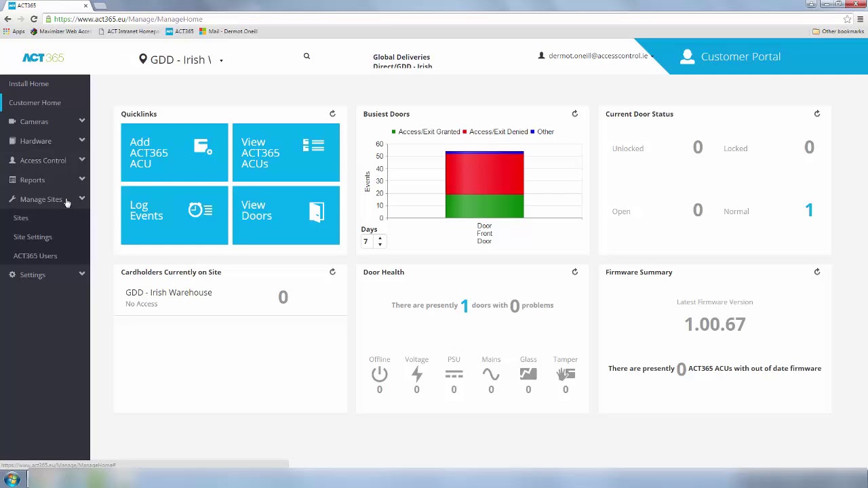
Task: Decrease the Days stepper value
Action: [380, 244]
